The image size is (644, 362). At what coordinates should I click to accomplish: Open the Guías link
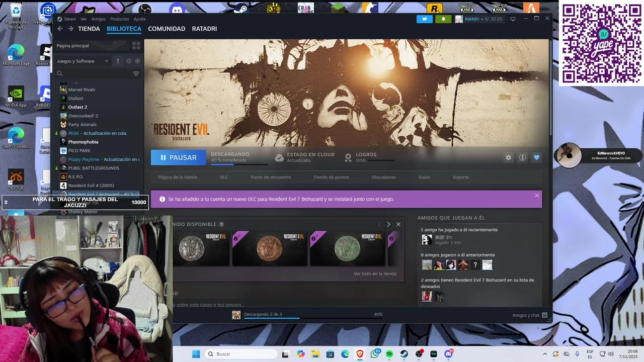[424, 177]
